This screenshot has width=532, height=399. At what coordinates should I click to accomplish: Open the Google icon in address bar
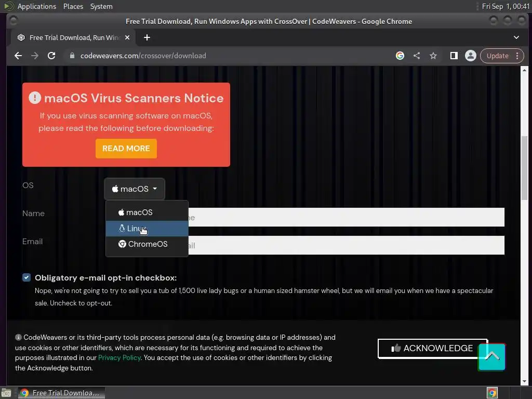[x=400, y=56]
